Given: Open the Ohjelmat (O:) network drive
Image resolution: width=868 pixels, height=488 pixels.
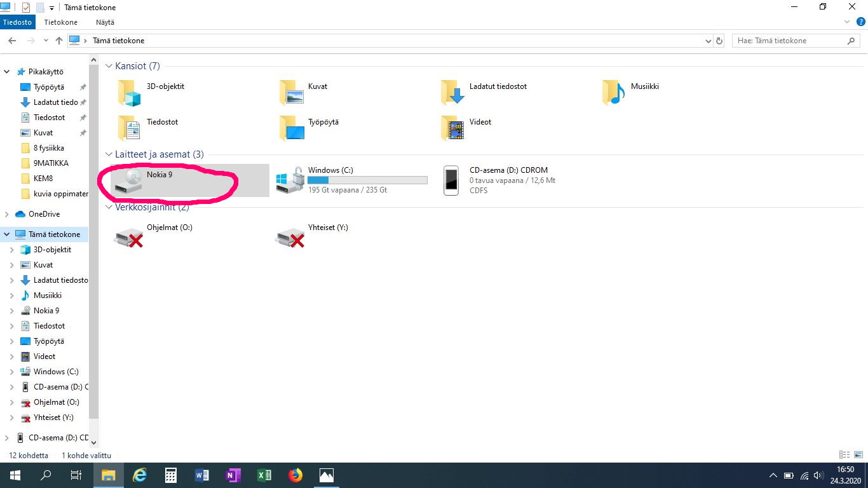Looking at the screenshot, I should click(x=129, y=237).
